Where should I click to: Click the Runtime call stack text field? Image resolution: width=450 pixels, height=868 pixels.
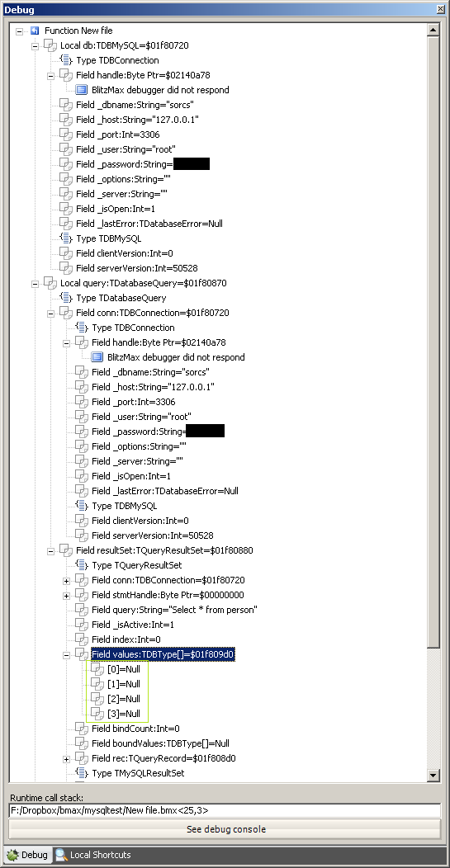pos(225,810)
